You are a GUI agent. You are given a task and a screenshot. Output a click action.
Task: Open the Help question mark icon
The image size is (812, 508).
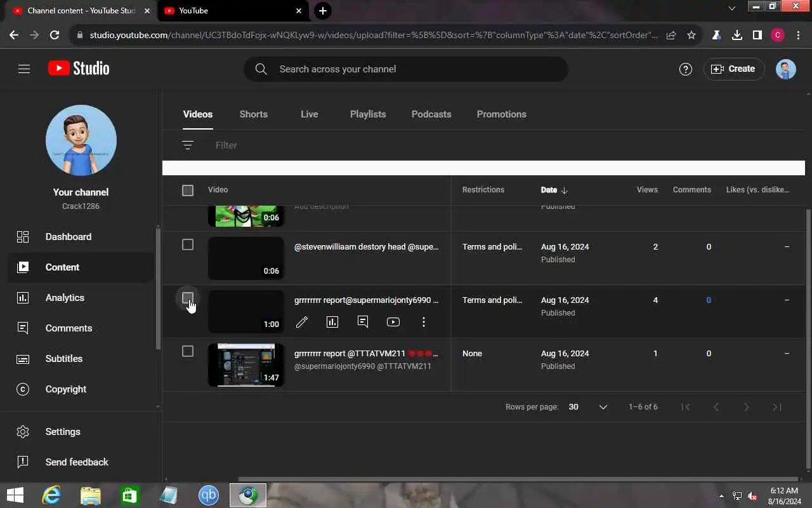pos(685,69)
